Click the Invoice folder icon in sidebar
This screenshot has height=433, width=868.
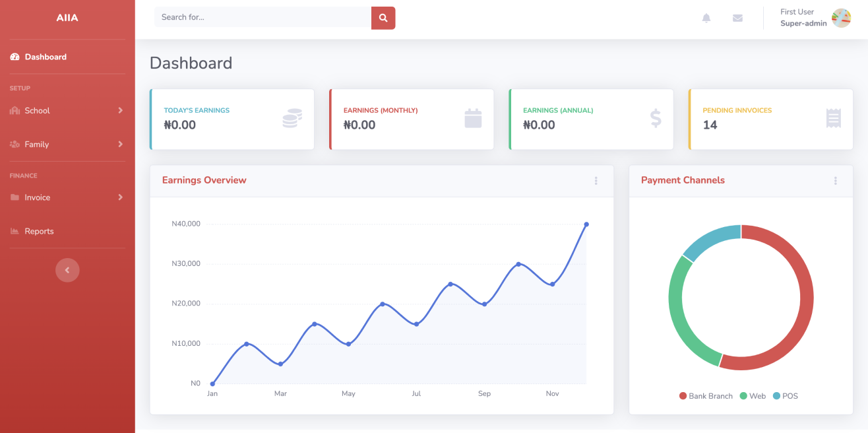[15, 197]
